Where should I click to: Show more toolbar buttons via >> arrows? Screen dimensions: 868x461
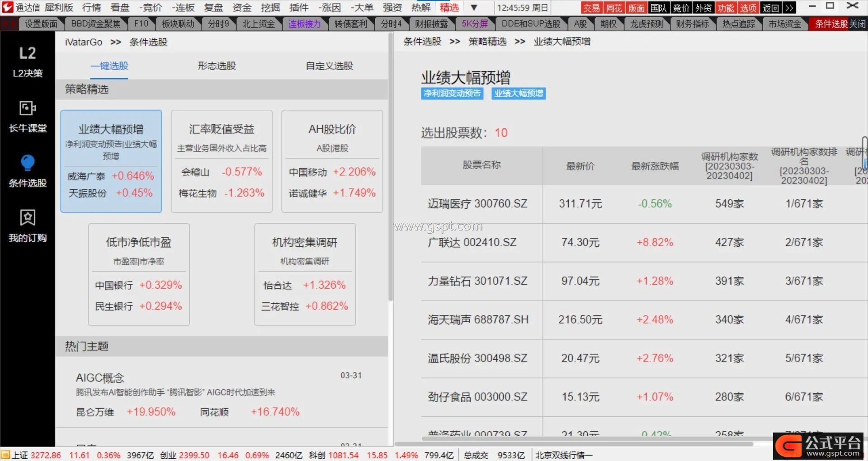click(x=789, y=8)
